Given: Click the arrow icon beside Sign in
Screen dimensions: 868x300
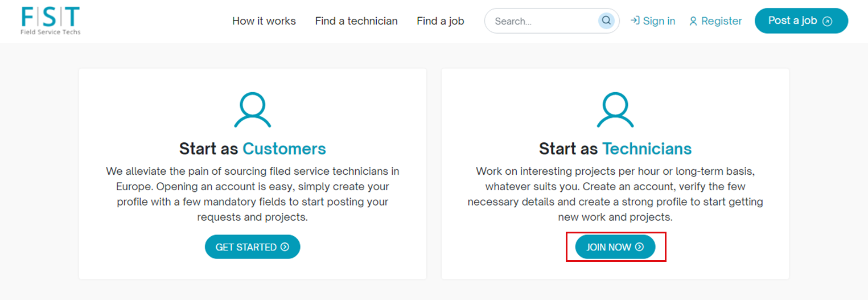Looking at the screenshot, I should (x=635, y=21).
